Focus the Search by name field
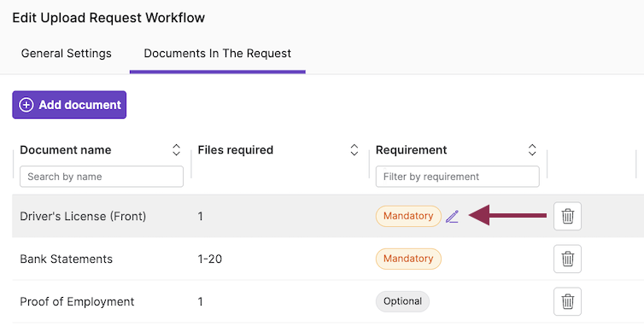This screenshot has height=326, width=644. pos(102,177)
